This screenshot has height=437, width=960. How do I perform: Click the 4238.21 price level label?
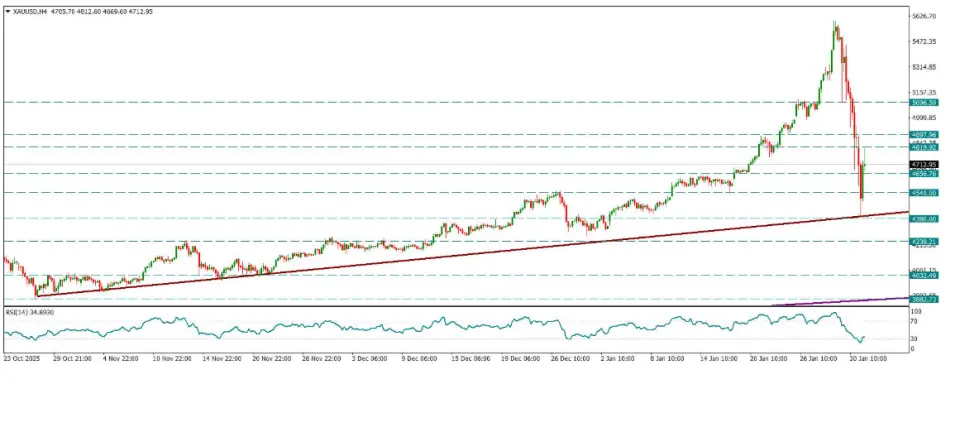point(923,241)
